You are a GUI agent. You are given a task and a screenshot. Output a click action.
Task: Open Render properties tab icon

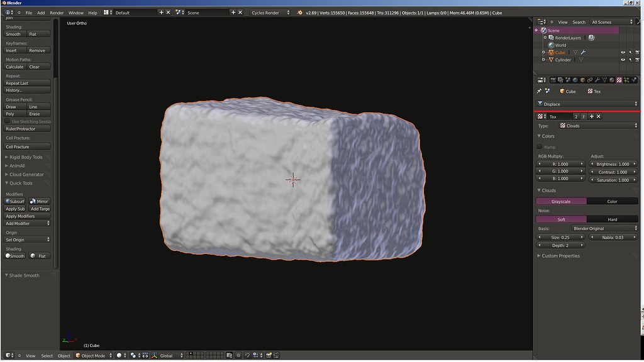(x=553, y=80)
